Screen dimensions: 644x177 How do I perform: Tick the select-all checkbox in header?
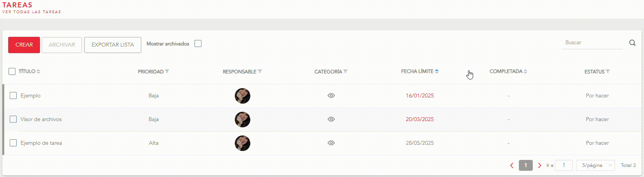coord(12,71)
